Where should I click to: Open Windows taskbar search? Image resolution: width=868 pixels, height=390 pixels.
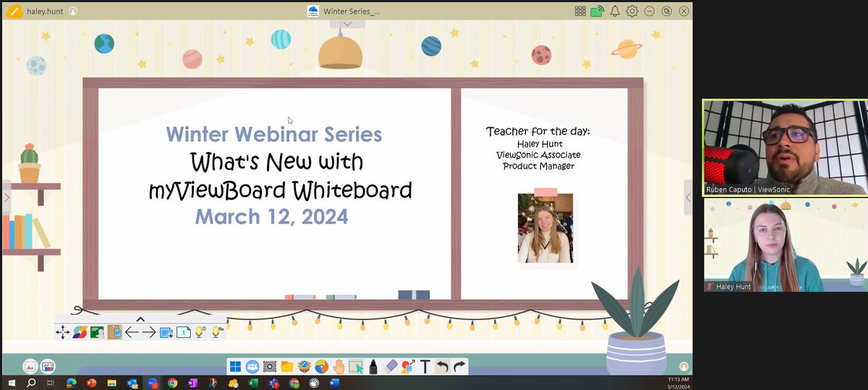tap(31, 383)
